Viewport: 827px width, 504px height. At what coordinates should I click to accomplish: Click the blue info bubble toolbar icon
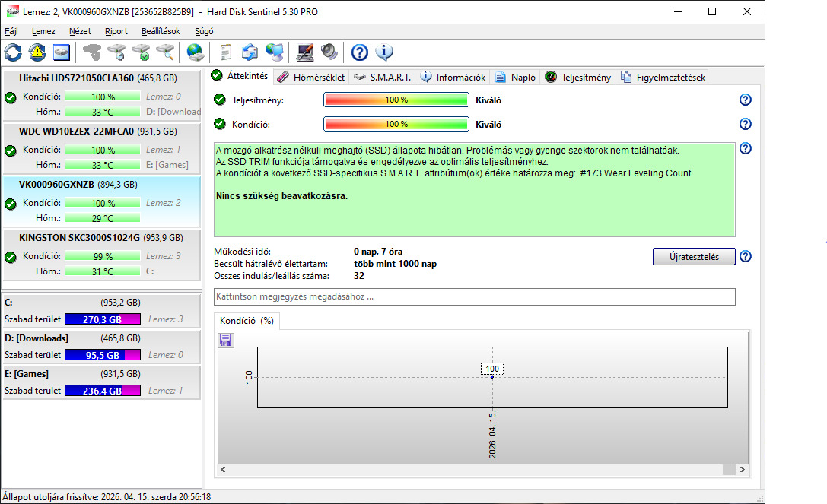click(x=384, y=52)
